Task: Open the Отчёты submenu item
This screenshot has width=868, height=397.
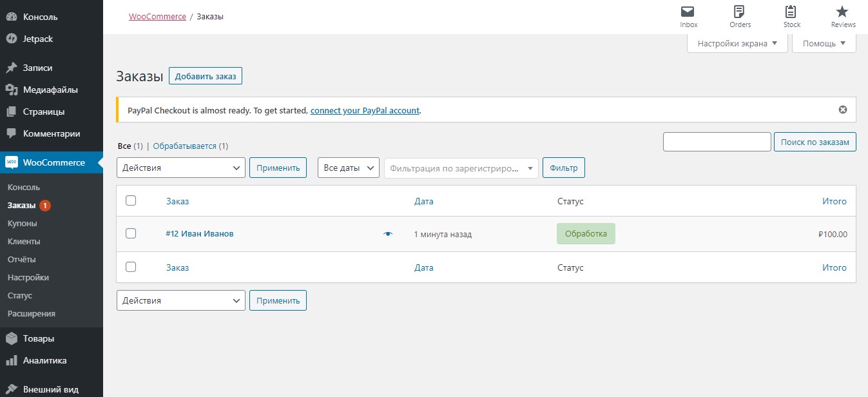Action: point(22,260)
